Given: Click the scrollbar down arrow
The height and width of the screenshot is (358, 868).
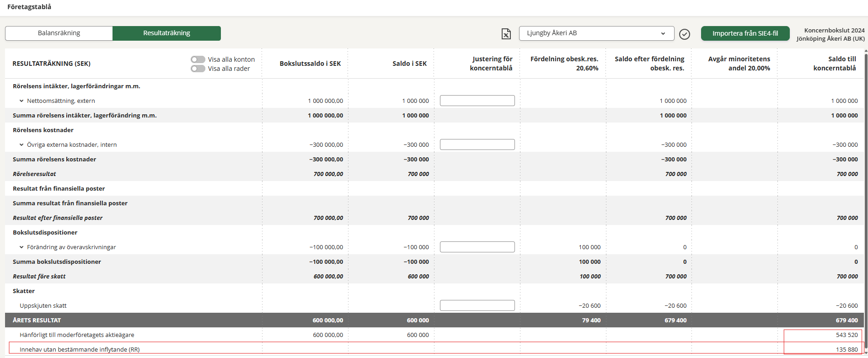Looking at the screenshot, I should pos(865,352).
